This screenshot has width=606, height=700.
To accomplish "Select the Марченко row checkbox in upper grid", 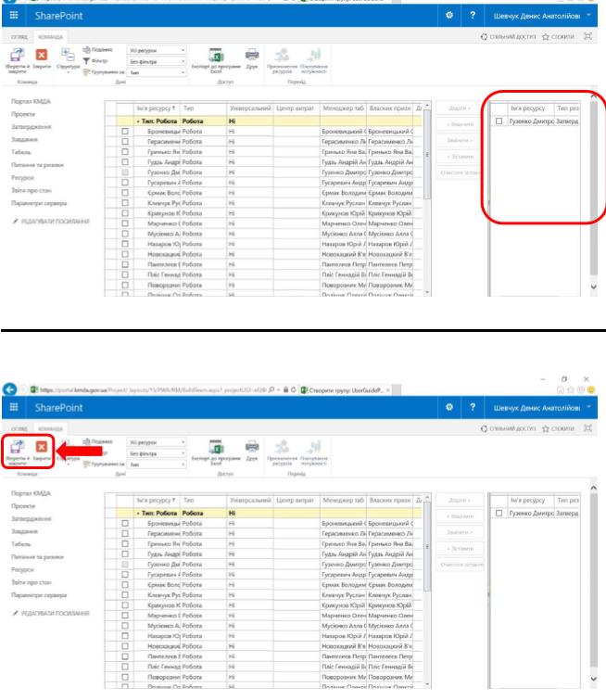I will tap(125, 223).
